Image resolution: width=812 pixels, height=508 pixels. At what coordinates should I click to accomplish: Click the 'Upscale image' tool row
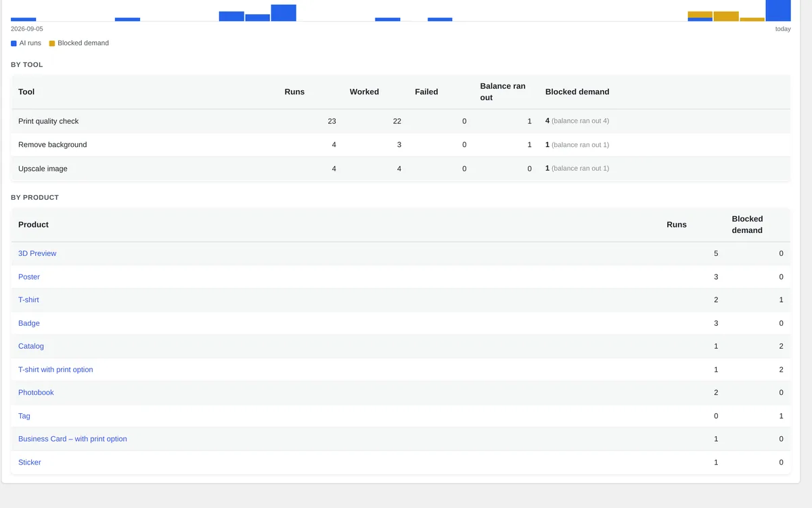coord(401,169)
